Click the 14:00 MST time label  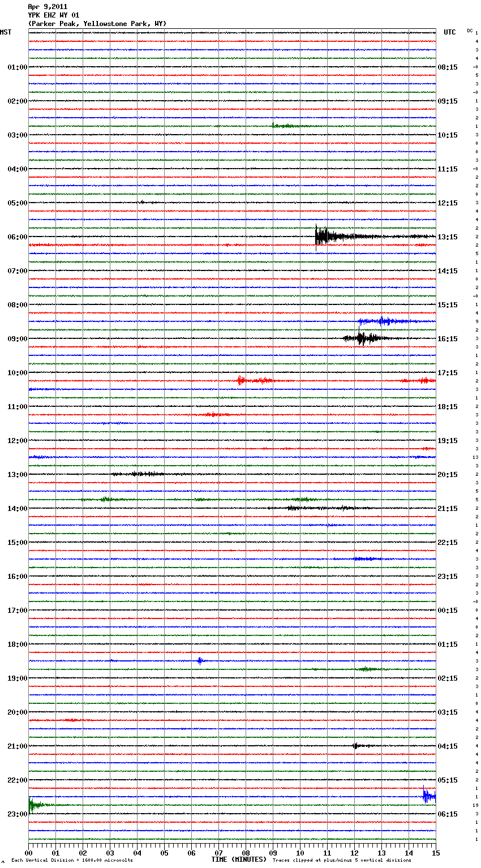[18, 509]
